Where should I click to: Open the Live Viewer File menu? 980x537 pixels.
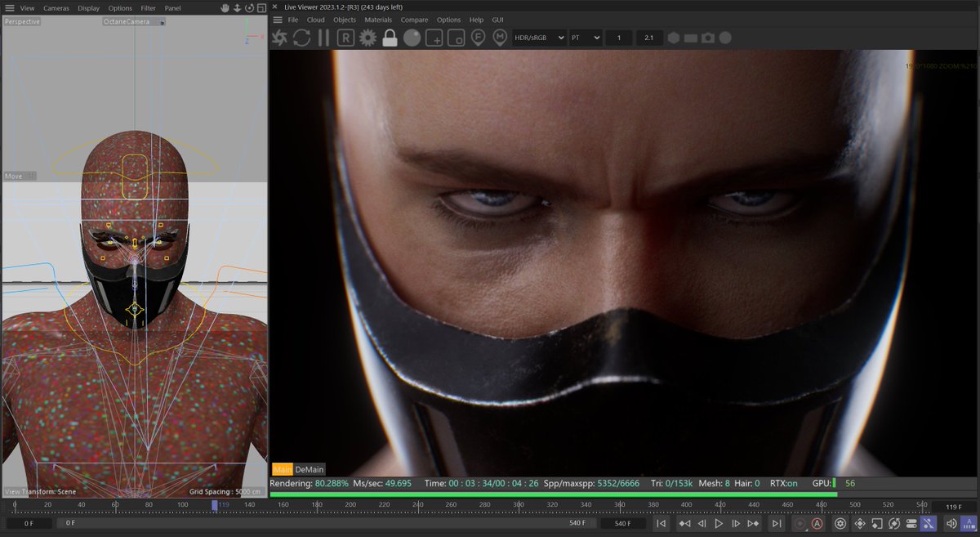coord(293,20)
